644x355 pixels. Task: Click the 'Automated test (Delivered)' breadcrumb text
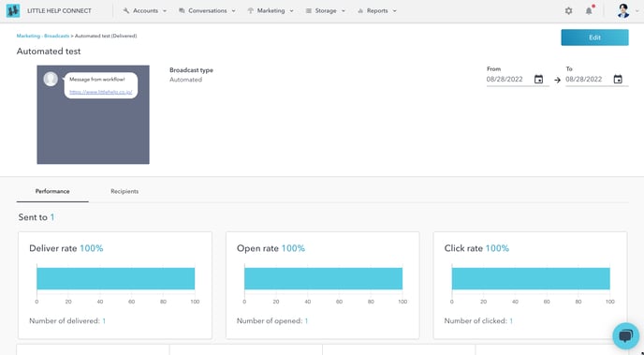click(106, 37)
